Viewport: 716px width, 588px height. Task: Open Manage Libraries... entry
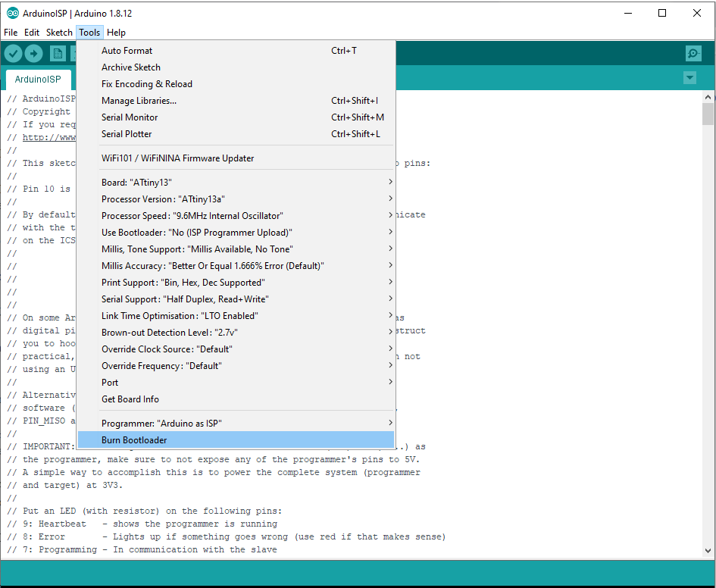tap(236, 101)
